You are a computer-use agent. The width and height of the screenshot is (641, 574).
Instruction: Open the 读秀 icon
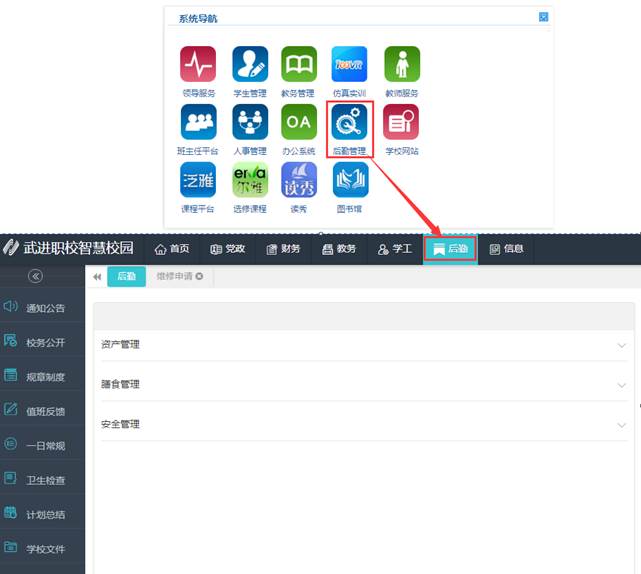click(299, 180)
